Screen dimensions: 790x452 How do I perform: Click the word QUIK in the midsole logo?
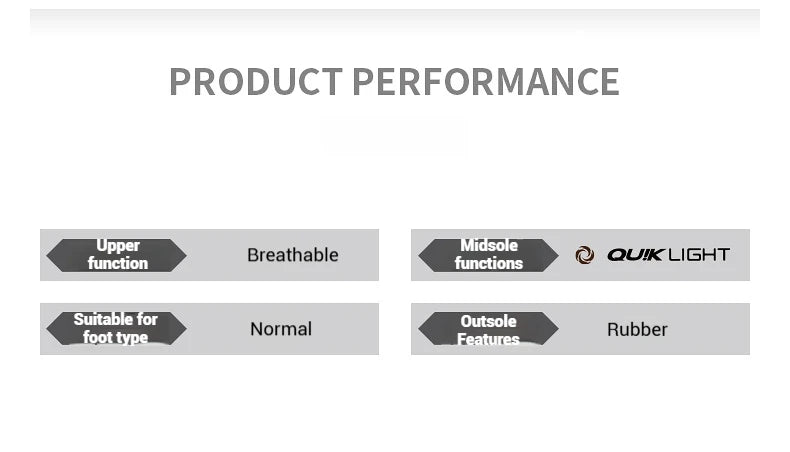click(x=636, y=255)
